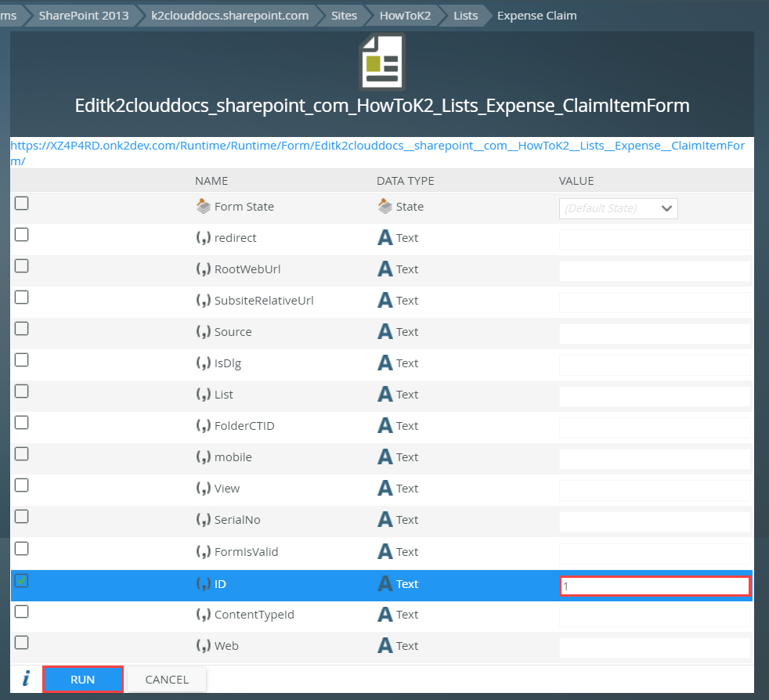Click the State data type icon
This screenshot has width=769, height=700.
[x=384, y=207]
